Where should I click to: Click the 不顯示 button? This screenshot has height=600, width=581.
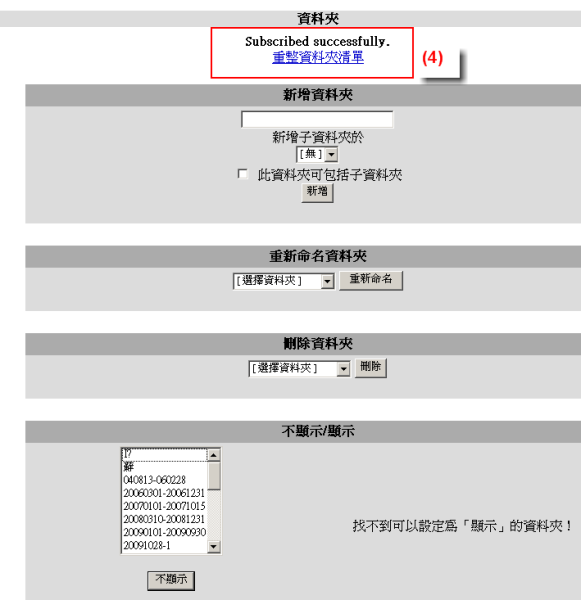coord(171,580)
